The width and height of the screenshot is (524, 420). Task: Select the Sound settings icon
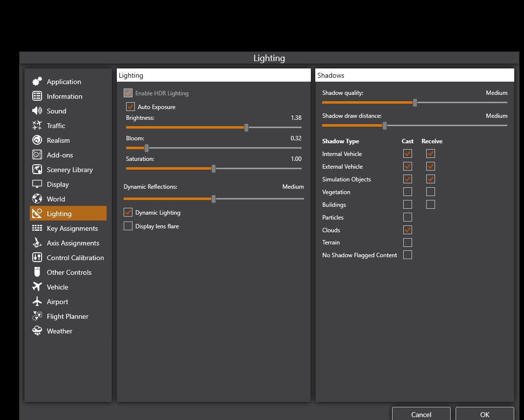(37, 111)
